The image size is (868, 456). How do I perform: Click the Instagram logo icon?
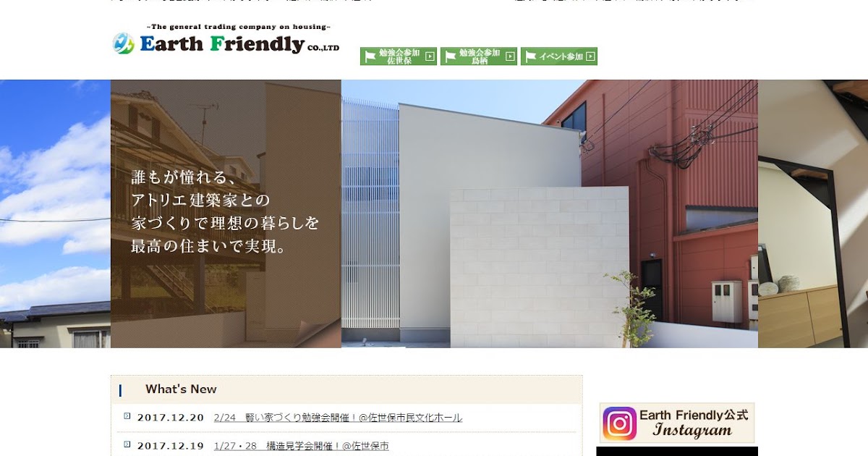click(x=620, y=423)
